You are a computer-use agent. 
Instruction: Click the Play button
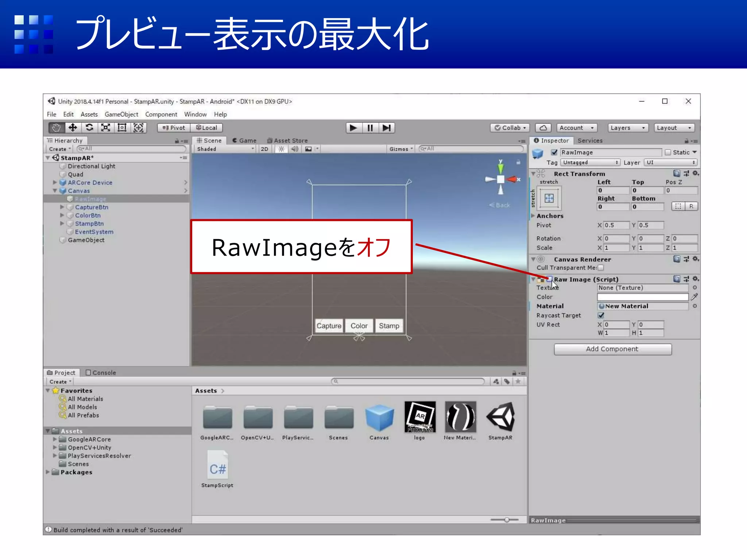353,128
